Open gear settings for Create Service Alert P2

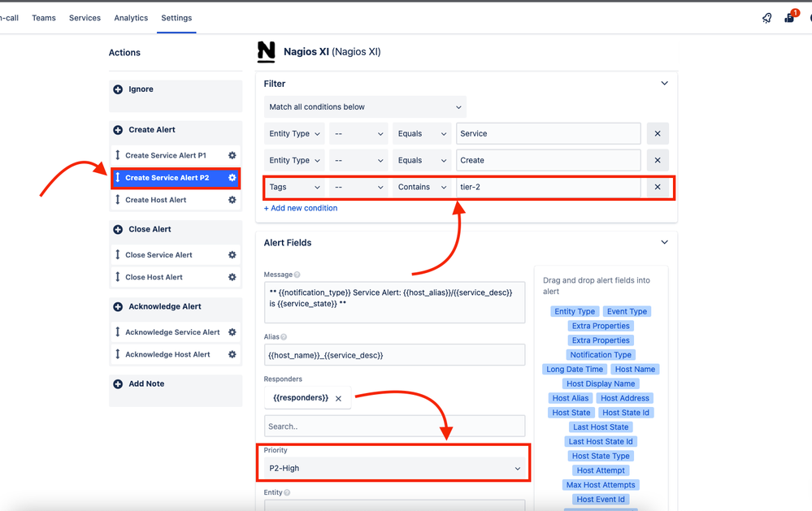[x=232, y=178]
